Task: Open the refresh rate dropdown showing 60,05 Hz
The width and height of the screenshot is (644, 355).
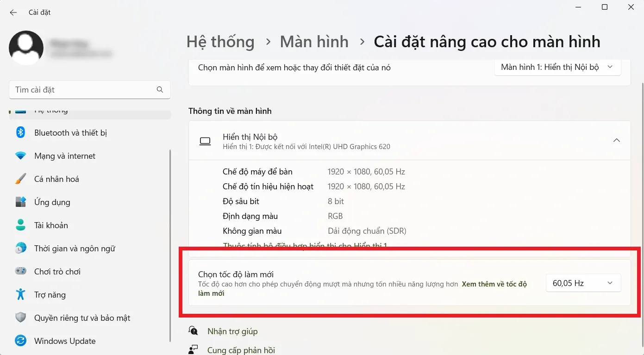Action: pos(583,283)
